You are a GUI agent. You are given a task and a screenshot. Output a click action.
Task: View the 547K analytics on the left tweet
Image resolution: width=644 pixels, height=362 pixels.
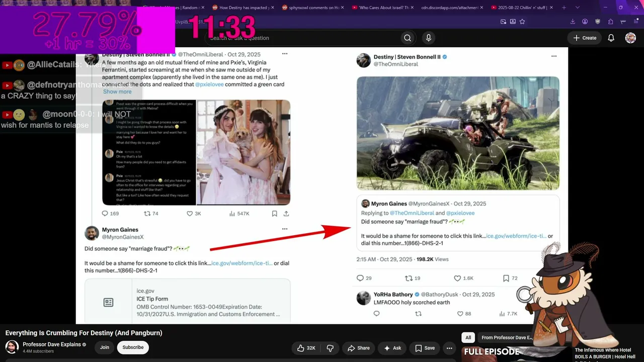239,214
